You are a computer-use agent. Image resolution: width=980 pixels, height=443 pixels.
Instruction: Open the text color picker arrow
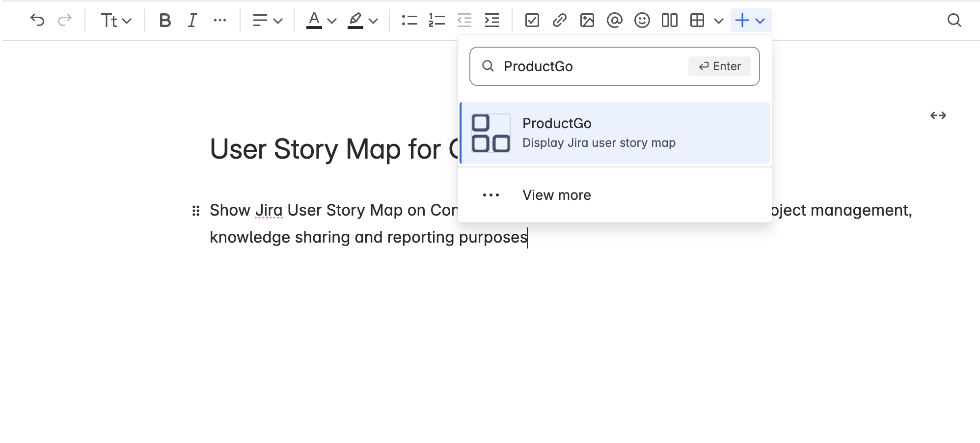pyautogui.click(x=332, y=21)
